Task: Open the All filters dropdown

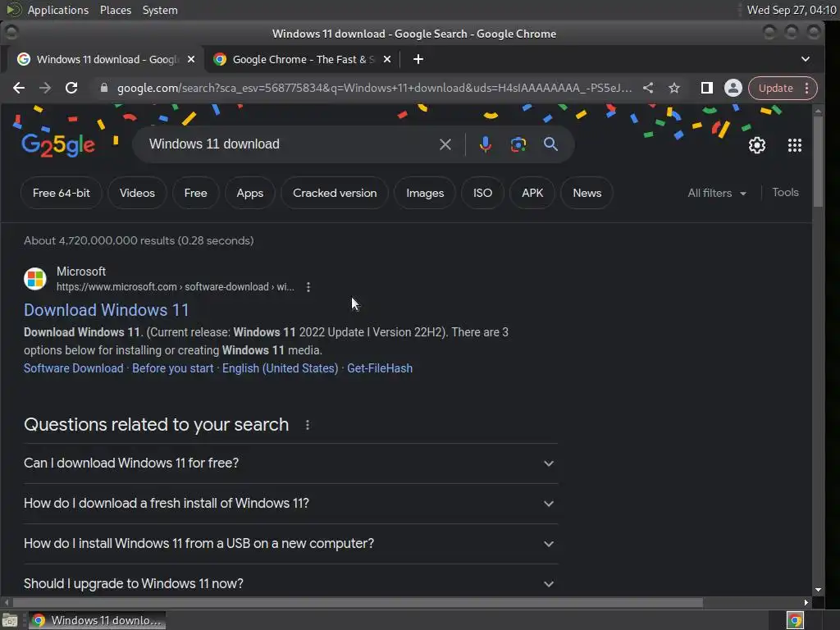Action: [717, 193]
